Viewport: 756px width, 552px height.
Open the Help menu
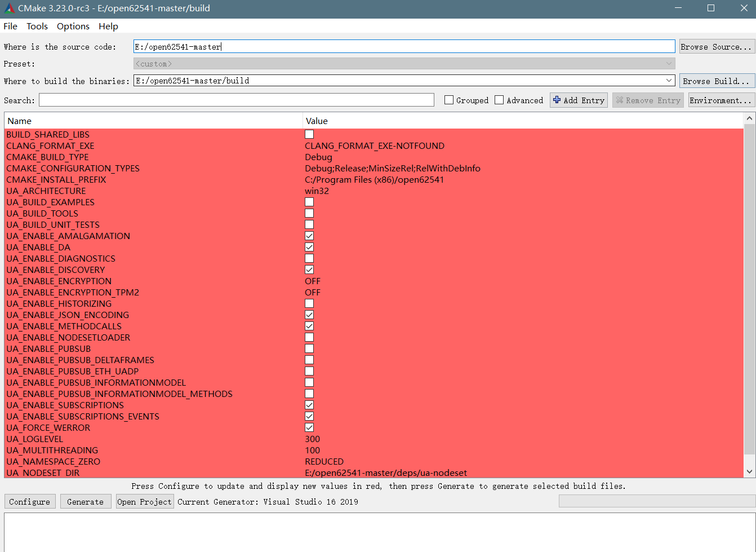pos(108,27)
